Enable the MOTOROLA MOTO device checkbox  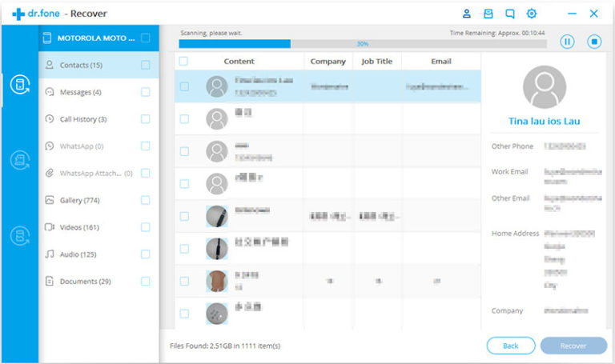click(145, 38)
